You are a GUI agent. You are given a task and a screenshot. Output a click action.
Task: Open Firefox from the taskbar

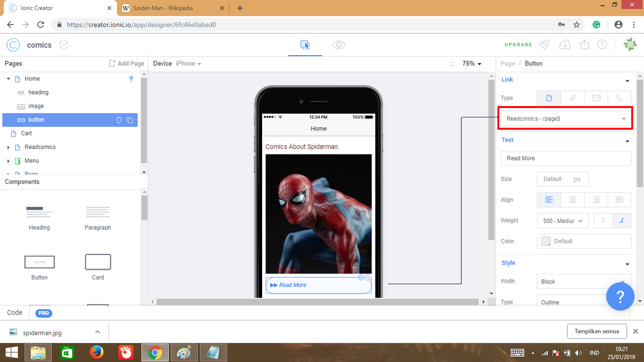(x=97, y=353)
